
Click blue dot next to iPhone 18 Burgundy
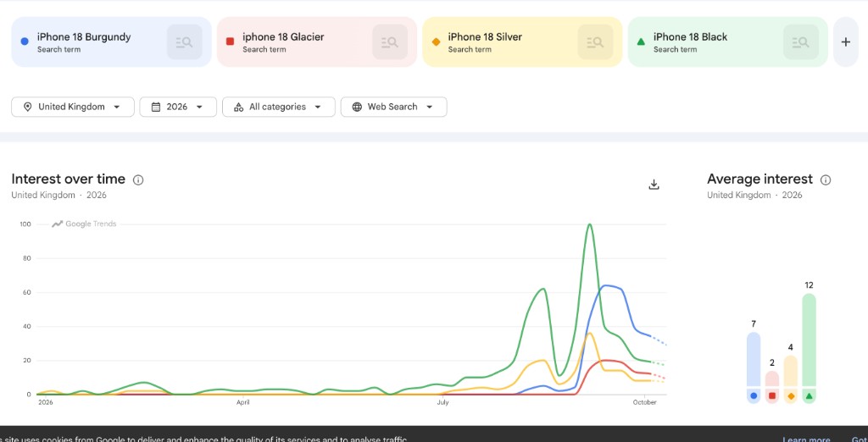tap(25, 41)
